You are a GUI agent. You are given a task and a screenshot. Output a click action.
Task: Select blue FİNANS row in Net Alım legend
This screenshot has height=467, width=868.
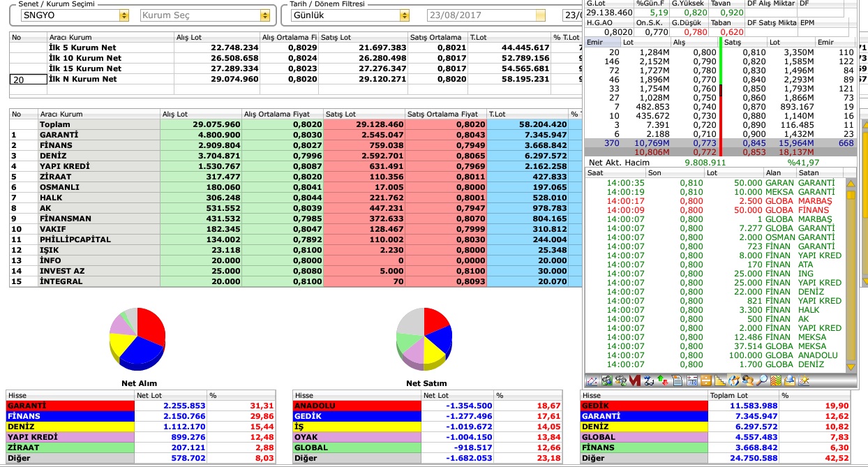click(x=140, y=416)
